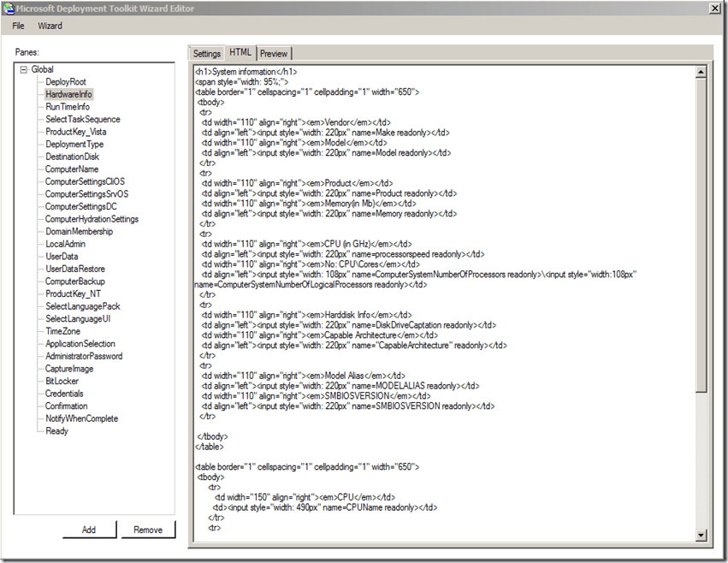Open the File menu
This screenshot has height=563, width=728.
[18, 26]
